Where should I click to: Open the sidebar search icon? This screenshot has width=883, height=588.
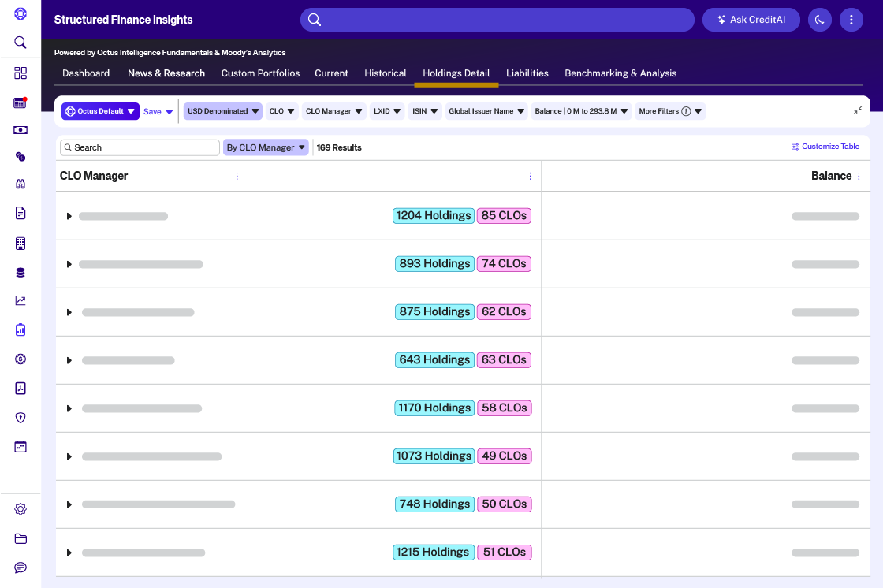pos(20,43)
